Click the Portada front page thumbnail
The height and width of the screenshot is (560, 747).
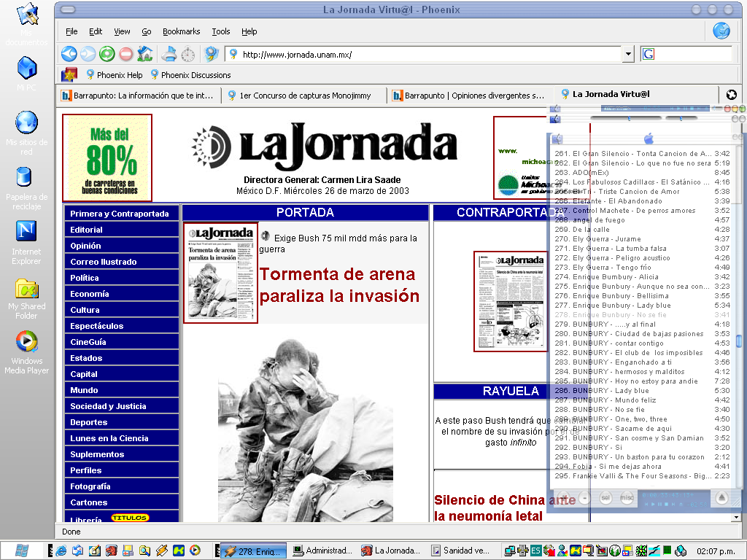coord(220,273)
